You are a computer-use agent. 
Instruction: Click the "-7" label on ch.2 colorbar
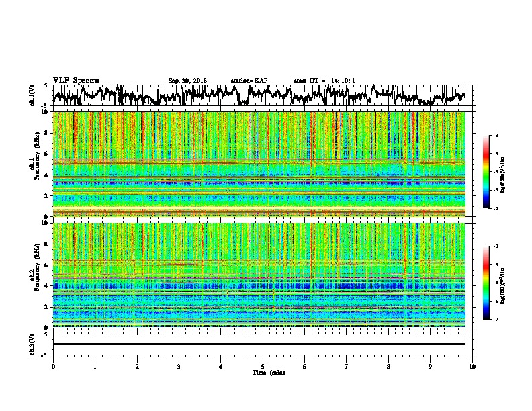coord(495,319)
